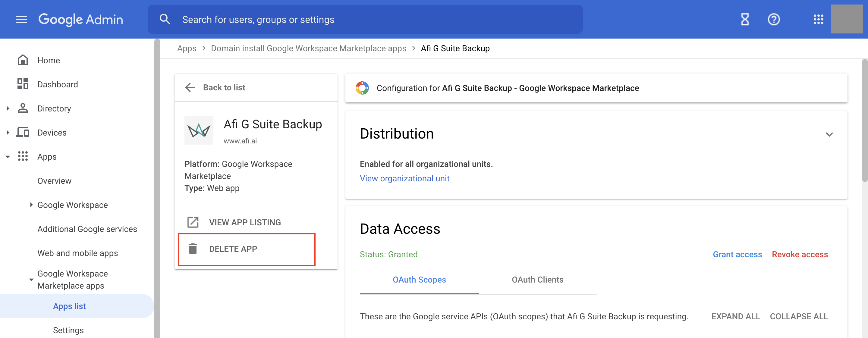Open the hamburger main menu

(x=22, y=20)
